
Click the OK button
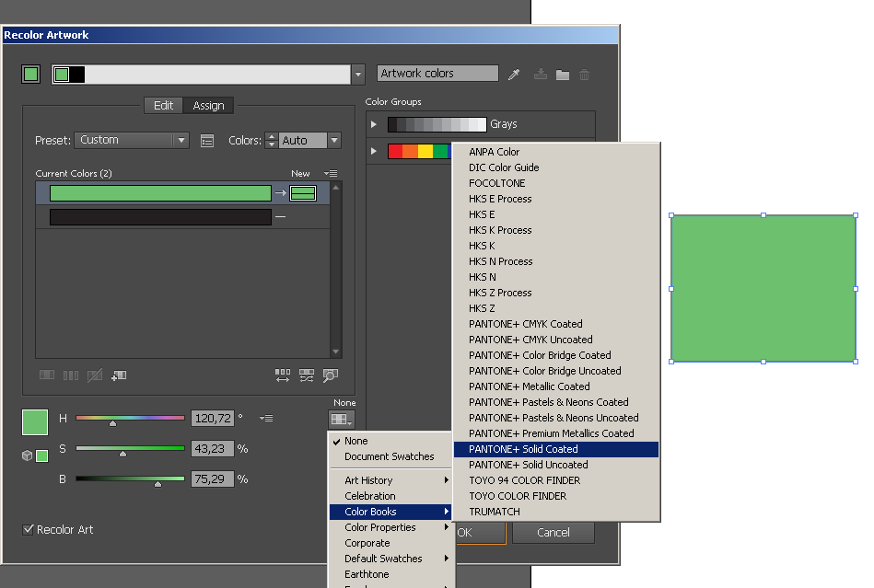(481, 533)
